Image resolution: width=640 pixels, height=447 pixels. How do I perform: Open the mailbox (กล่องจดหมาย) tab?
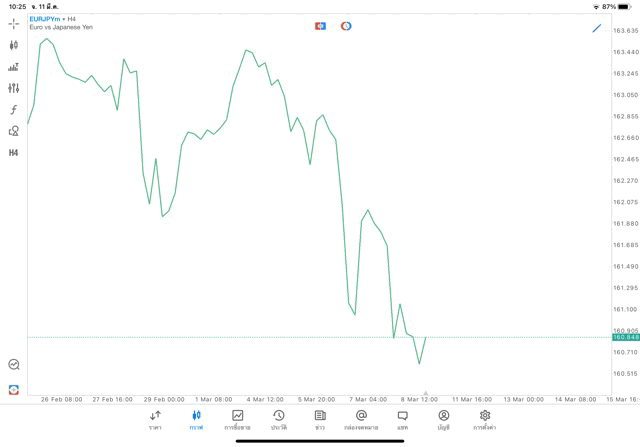pyautogui.click(x=361, y=419)
